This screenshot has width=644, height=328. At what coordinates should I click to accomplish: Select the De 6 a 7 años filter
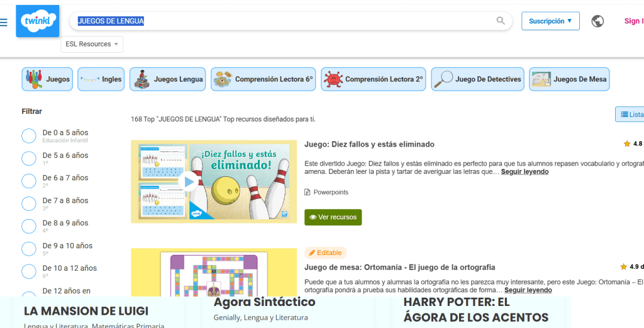(x=29, y=181)
